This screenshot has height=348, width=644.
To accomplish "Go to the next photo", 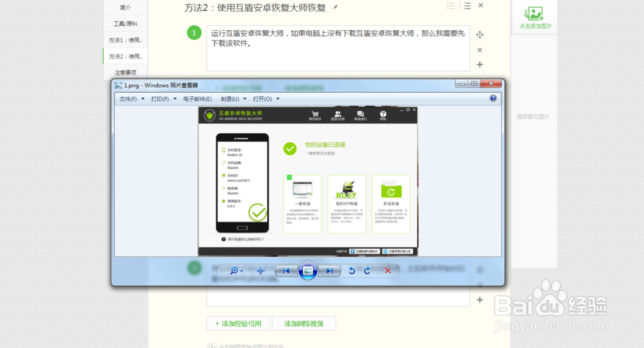I will (x=329, y=271).
